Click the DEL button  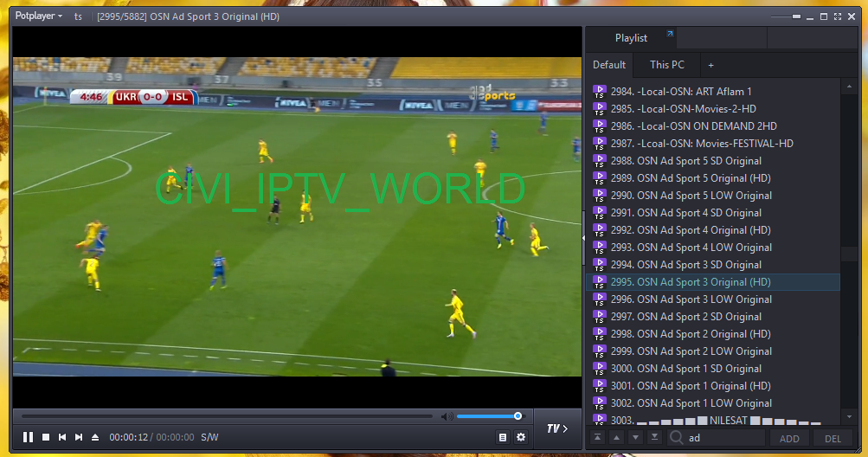pos(833,439)
